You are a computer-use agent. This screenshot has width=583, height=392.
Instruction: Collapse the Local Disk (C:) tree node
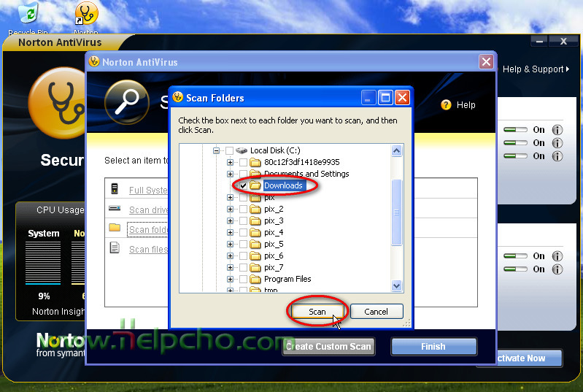(x=216, y=150)
